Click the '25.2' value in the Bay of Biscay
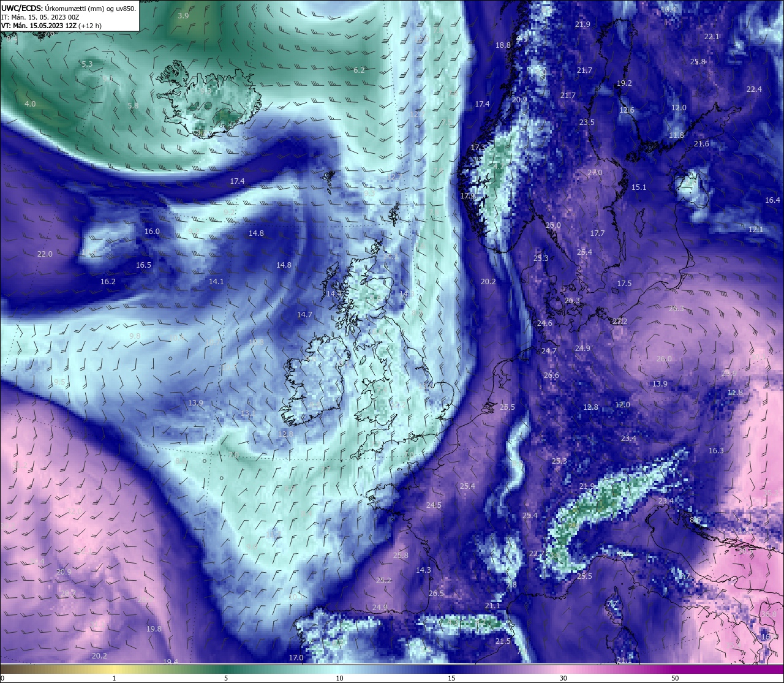 pos(383,580)
